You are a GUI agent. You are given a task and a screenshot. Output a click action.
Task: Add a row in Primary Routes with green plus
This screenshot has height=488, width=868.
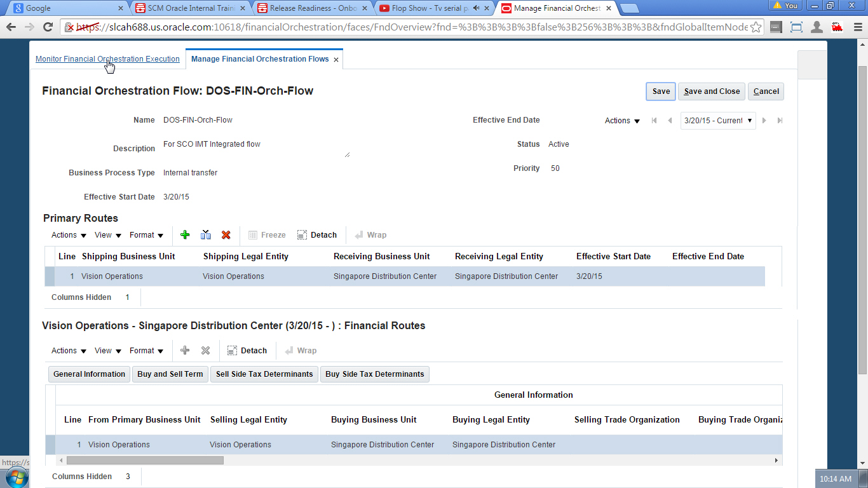tap(185, 235)
